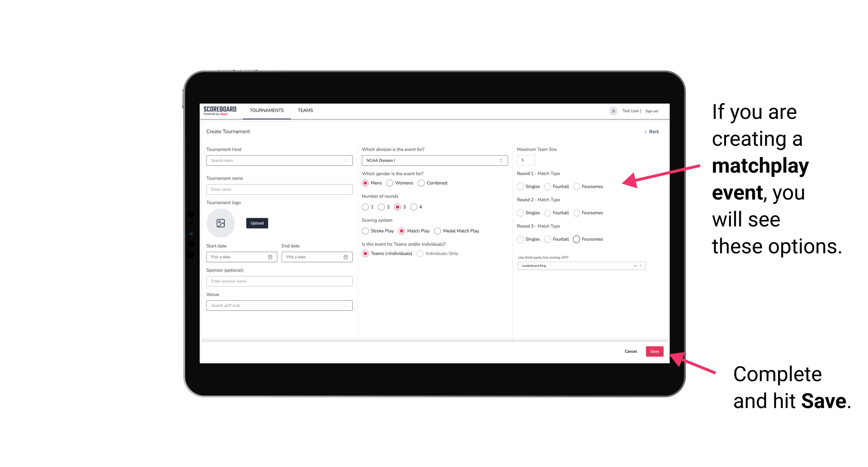Select Individuals Only event option
This screenshot has width=868, height=467.
(420, 254)
